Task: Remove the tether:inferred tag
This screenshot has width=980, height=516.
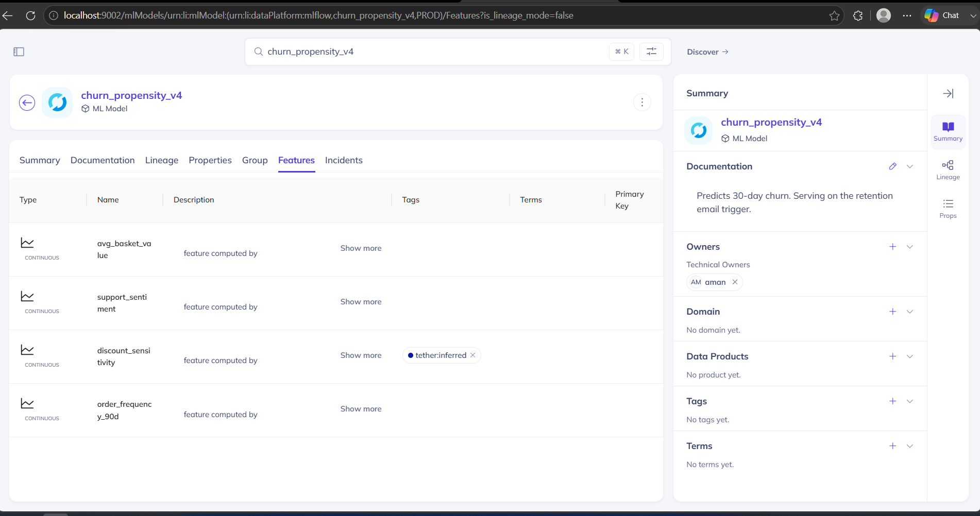Action: [473, 355]
